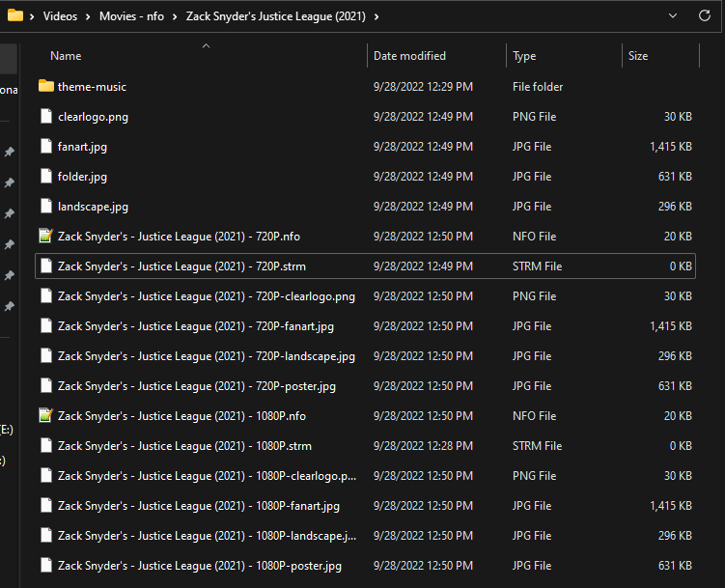725x588 pixels.
Task: Sort files by Date modified column
Action: [409, 56]
